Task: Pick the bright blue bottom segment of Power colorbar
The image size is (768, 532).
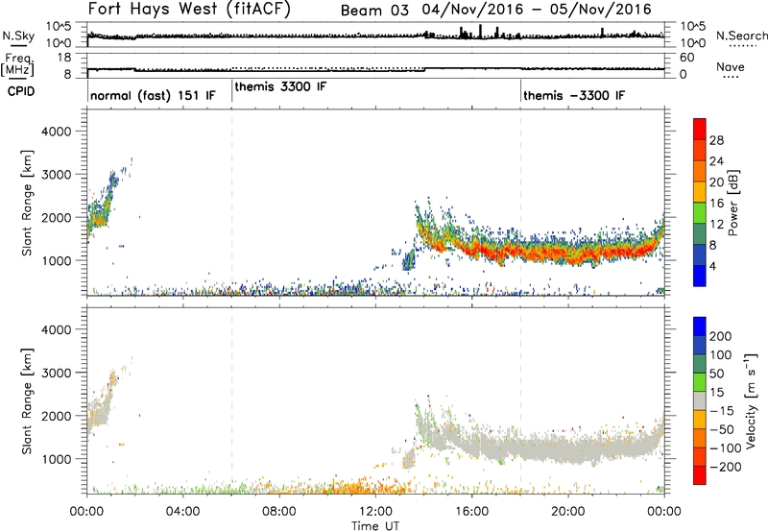Action: click(700, 276)
